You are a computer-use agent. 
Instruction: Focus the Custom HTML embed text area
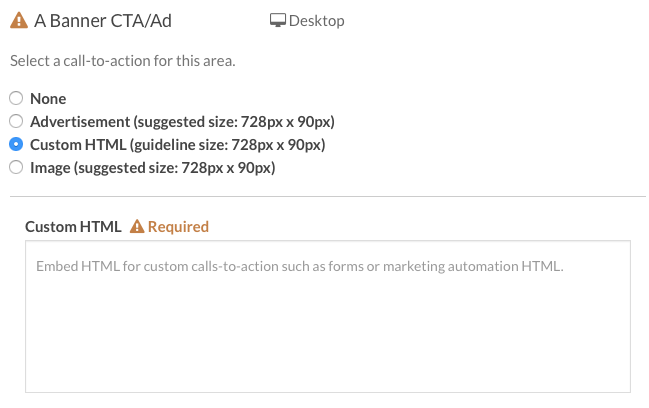[328, 317]
